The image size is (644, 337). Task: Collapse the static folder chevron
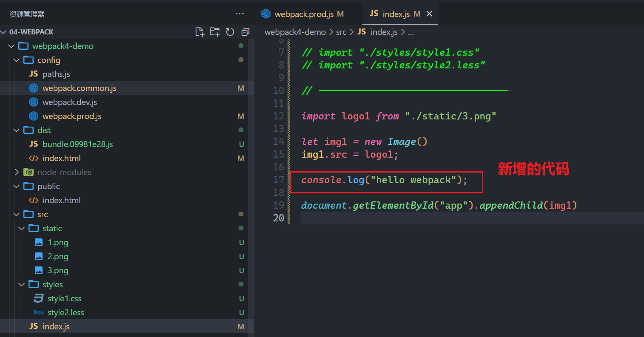22,228
